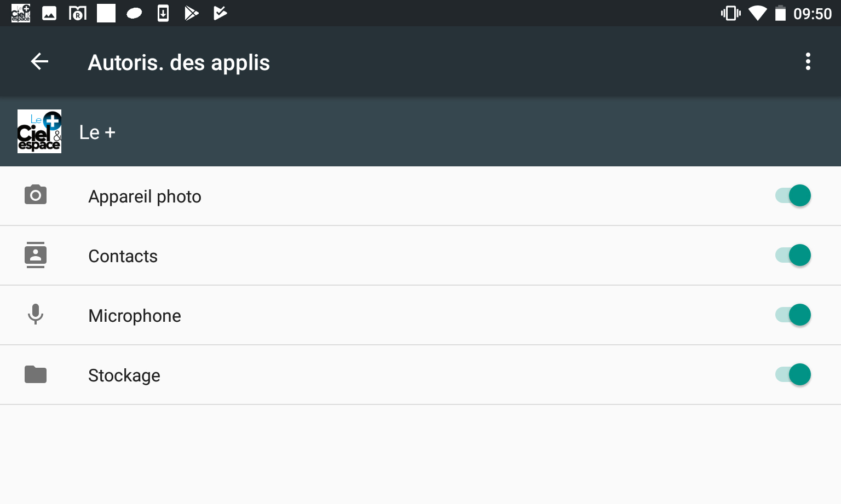Tap the Le + Ciel & espace app icon
The height and width of the screenshot is (504, 841).
(39, 131)
